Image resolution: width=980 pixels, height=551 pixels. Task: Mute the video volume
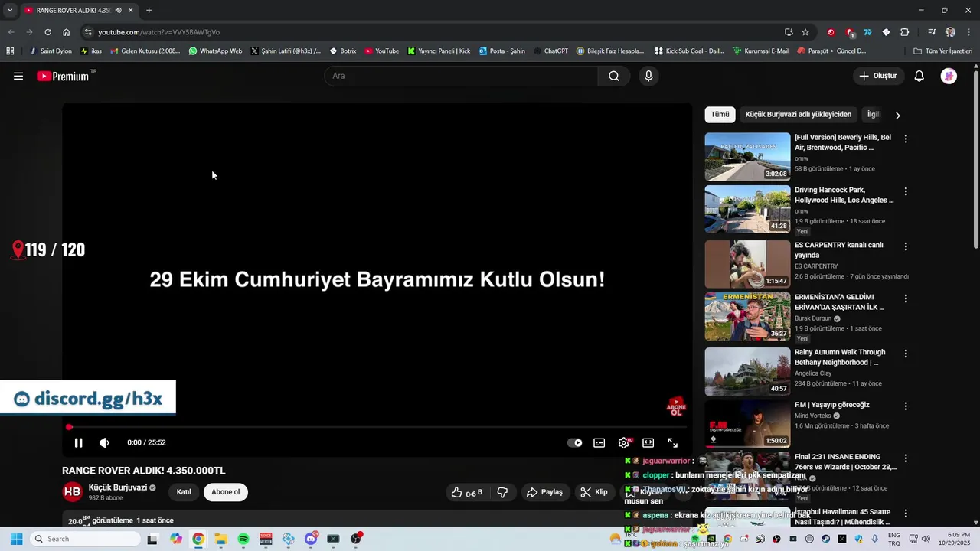[x=104, y=442]
